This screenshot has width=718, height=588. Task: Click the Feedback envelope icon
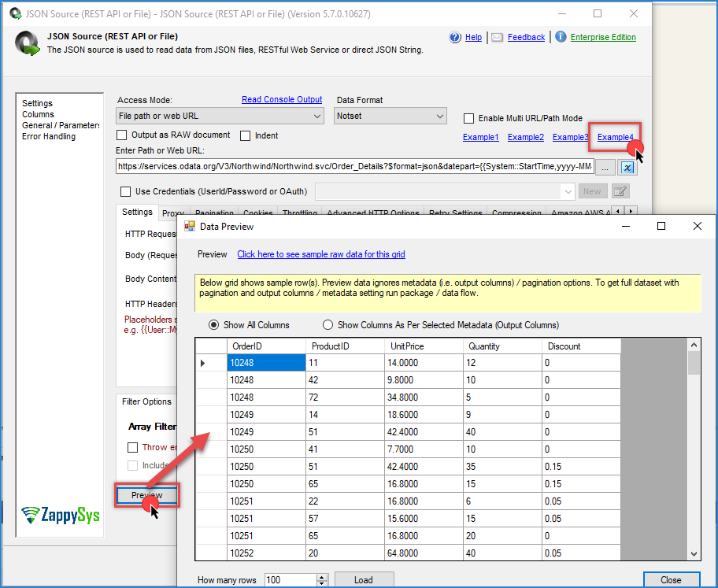coord(498,38)
